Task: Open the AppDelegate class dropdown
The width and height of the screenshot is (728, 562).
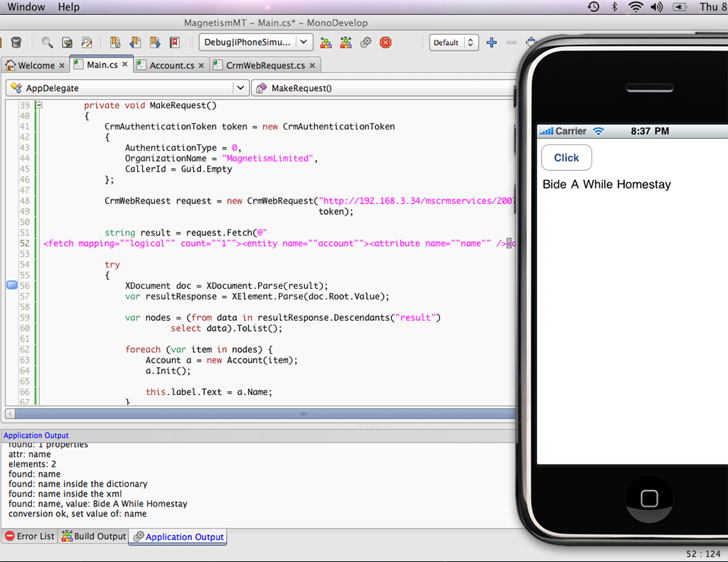Action: (124, 87)
